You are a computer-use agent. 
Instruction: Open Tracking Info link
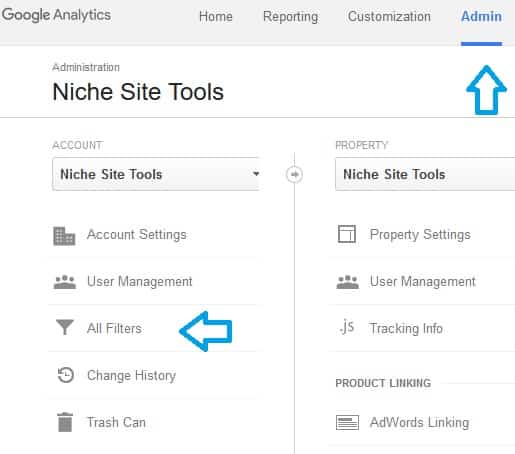[x=406, y=328]
